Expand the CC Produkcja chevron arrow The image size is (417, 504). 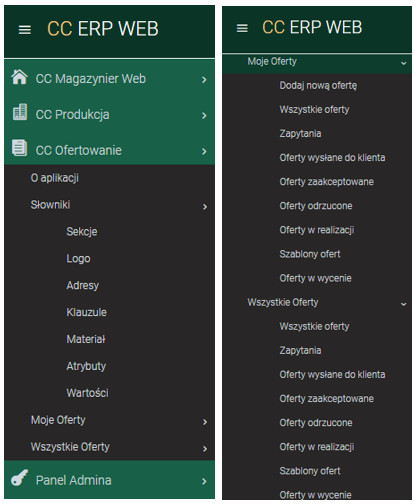pyautogui.click(x=204, y=116)
